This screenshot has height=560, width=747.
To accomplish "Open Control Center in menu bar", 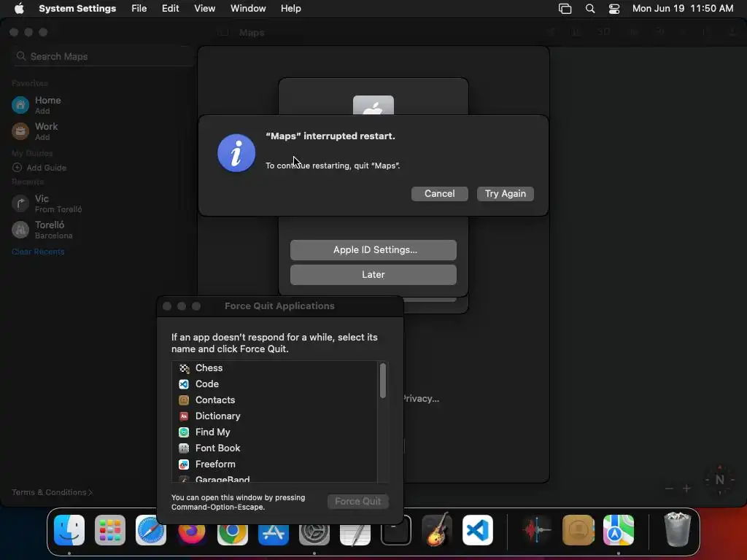I will (614, 9).
